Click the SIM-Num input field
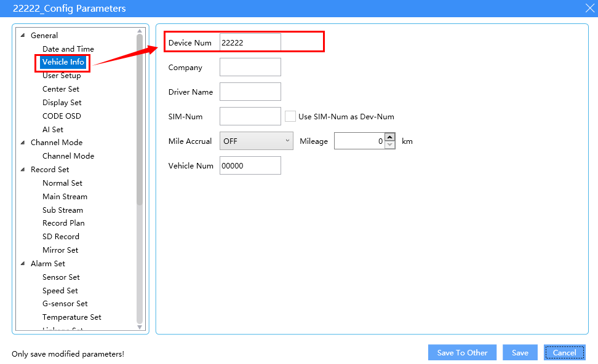The height and width of the screenshot is (364, 598). [250, 116]
